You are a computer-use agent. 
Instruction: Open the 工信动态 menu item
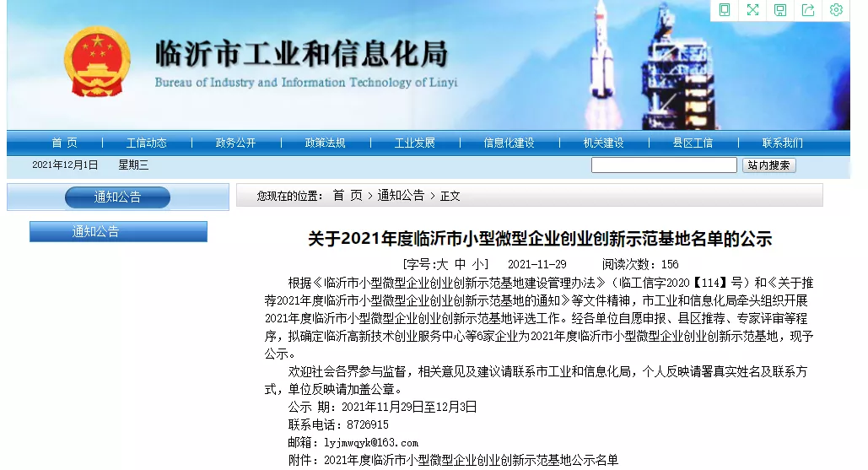[x=147, y=143]
